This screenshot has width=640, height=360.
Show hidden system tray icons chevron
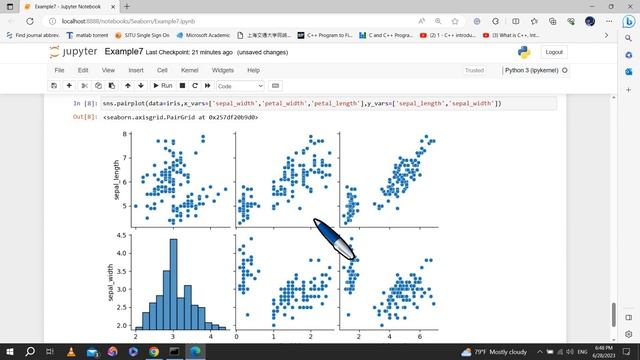540,351
